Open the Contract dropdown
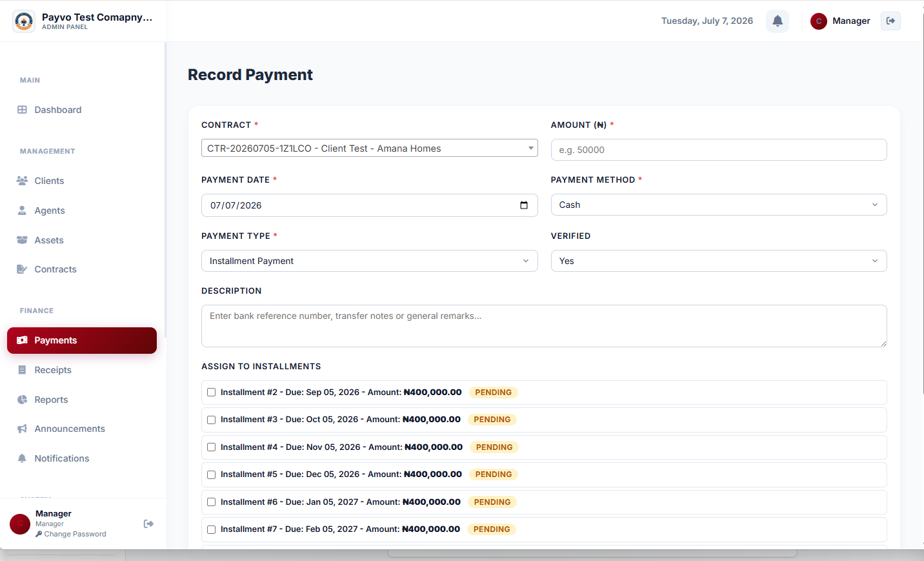The height and width of the screenshot is (561, 924). pyautogui.click(x=369, y=148)
